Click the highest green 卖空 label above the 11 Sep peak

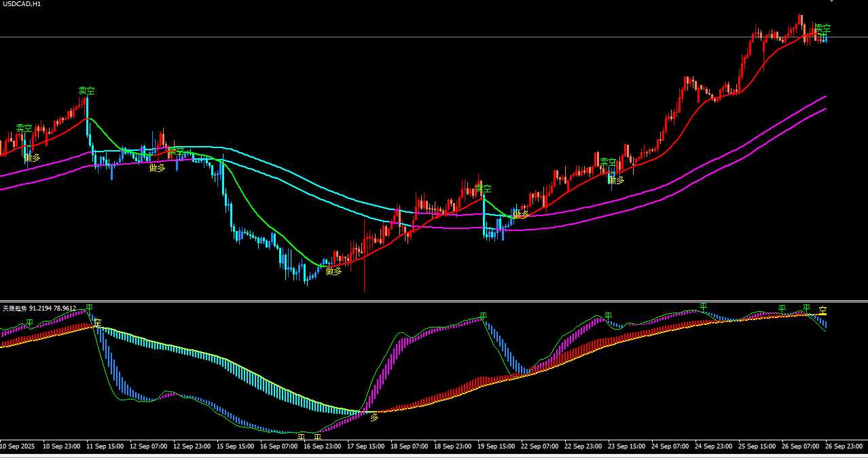pyautogui.click(x=86, y=90)
